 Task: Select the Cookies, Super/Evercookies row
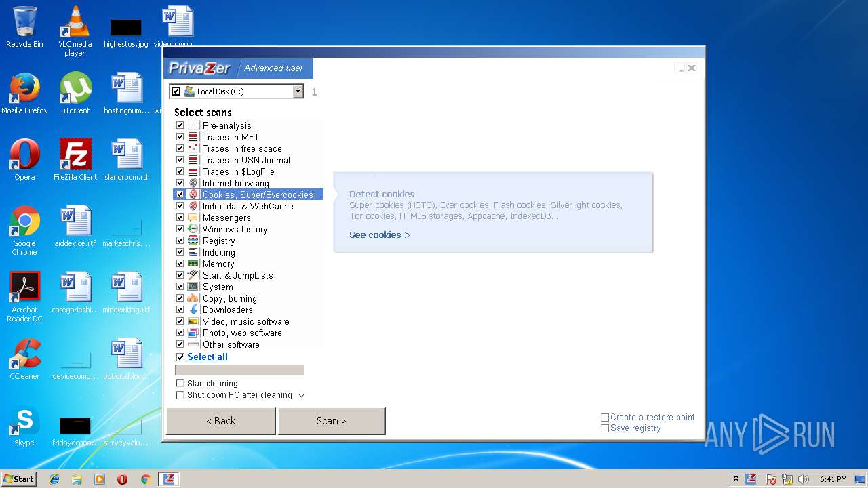[x=248, y=195]
